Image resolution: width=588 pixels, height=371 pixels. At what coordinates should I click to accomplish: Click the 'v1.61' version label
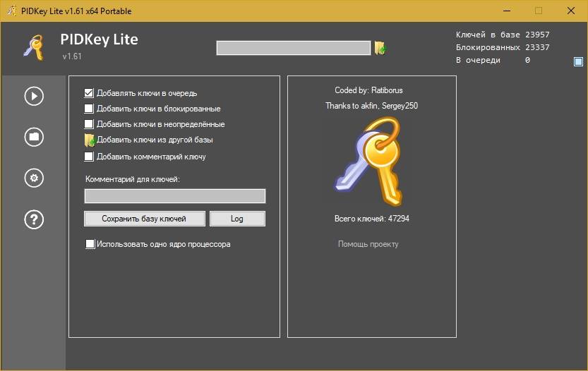72,56
